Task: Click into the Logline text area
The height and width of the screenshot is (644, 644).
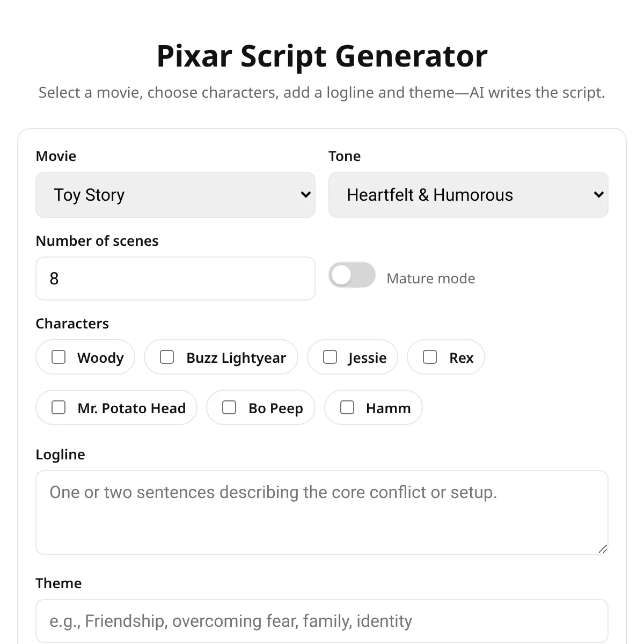Action: pyautogui.click(x=322, y=513)
